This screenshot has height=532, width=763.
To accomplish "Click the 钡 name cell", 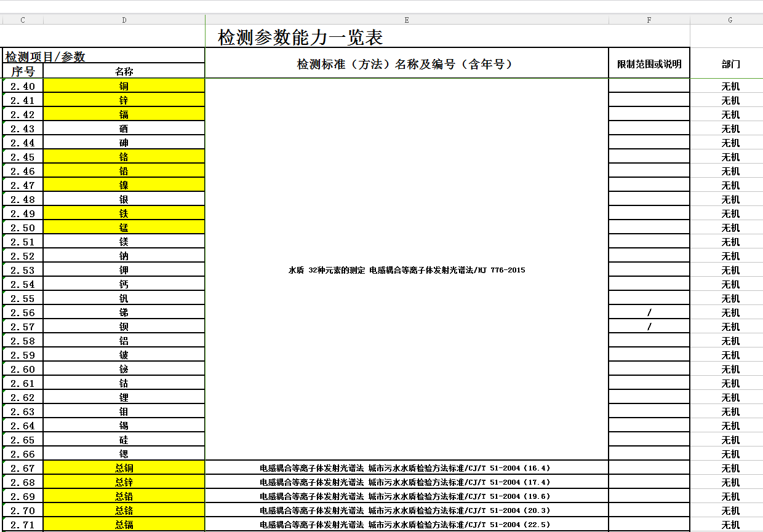I will 124,326.
